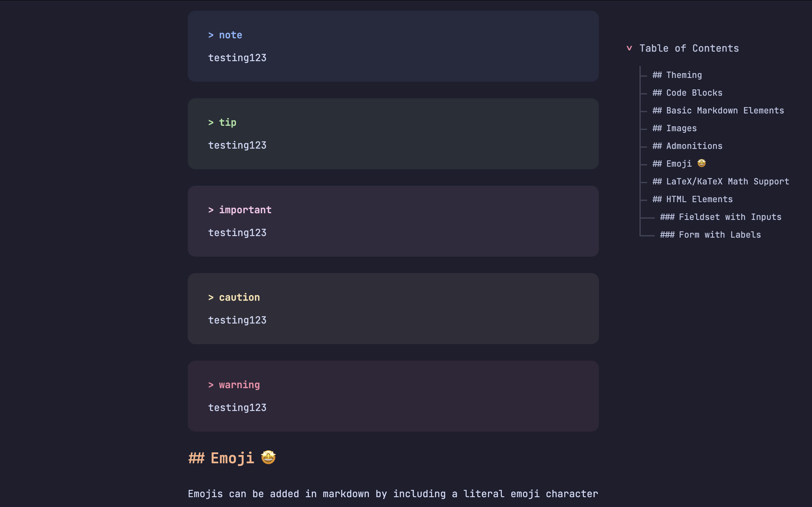
Task: Open Form with Labels subsection
Action: (x=710, y=235)
